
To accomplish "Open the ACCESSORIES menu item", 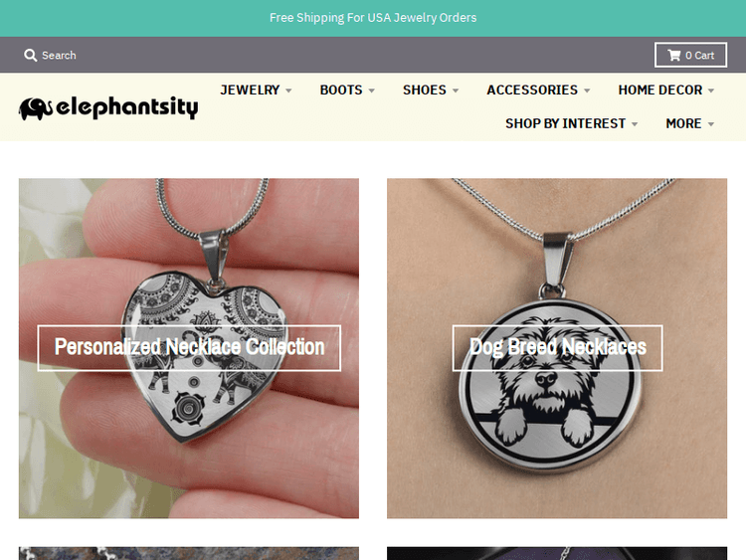I will [x=532, y=90].
